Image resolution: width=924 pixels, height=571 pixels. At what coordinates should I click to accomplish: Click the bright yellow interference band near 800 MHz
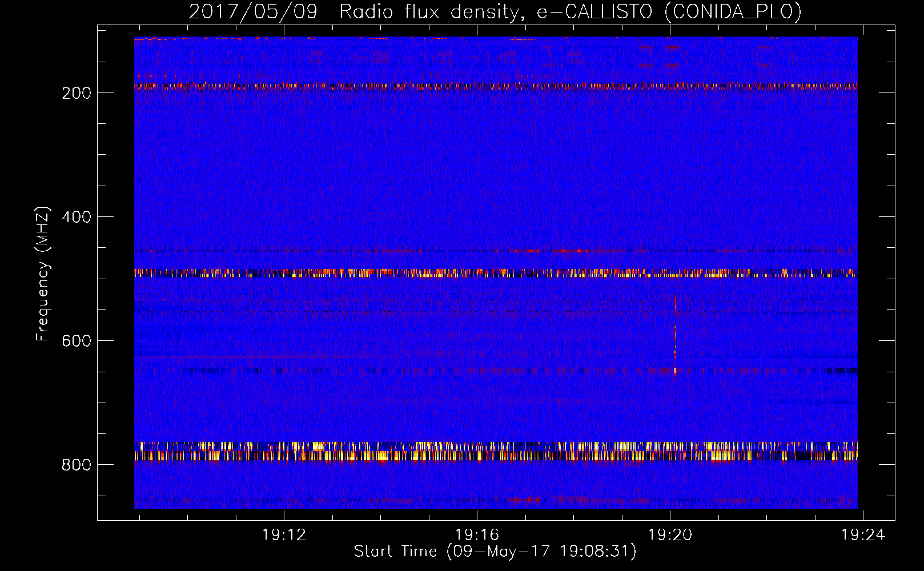[x=496, y=451]
